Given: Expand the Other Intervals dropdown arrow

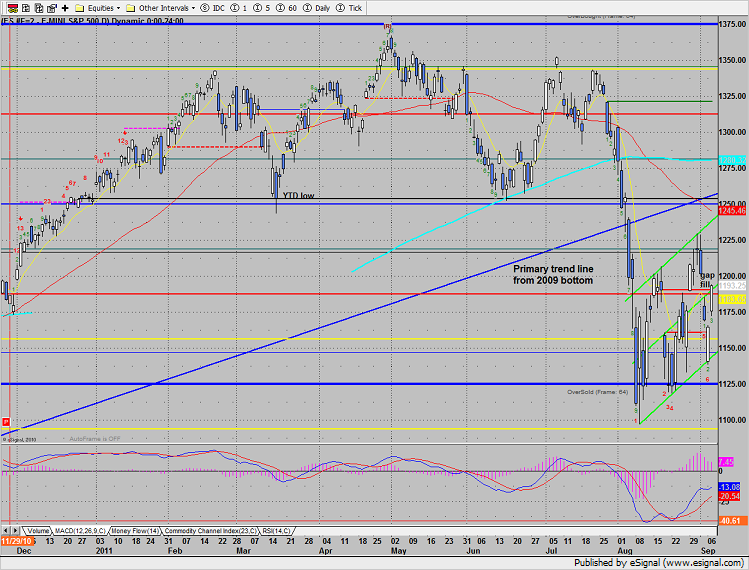Looking at the screenshot, I should [193, 8].
